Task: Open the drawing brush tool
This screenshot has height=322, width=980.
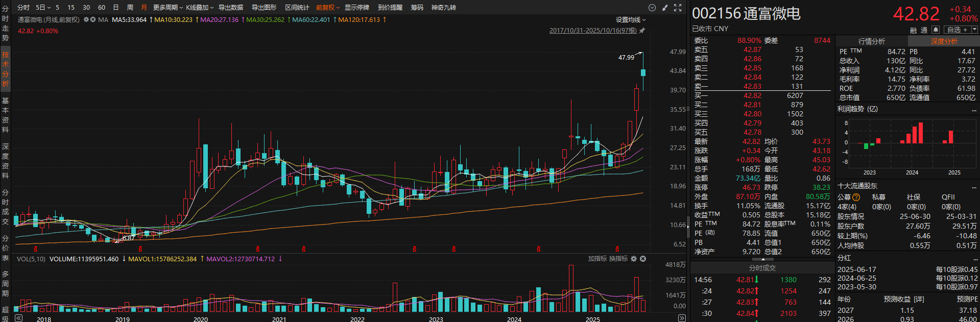Action: point(665,8)
